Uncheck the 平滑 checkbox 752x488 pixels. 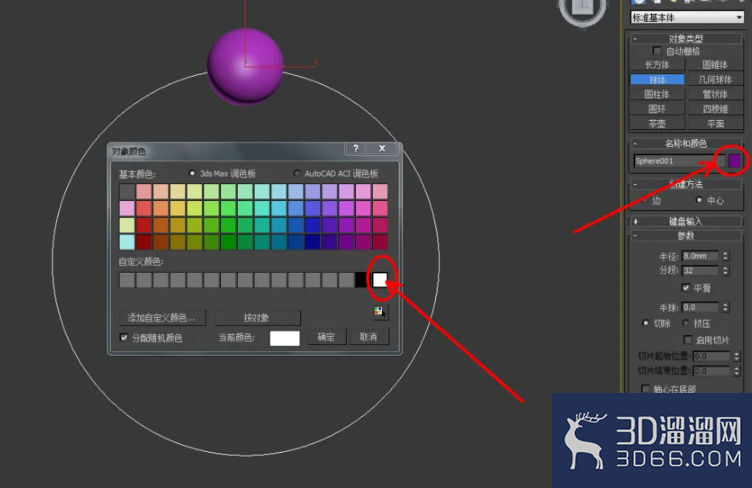click(x=686, y=288)
